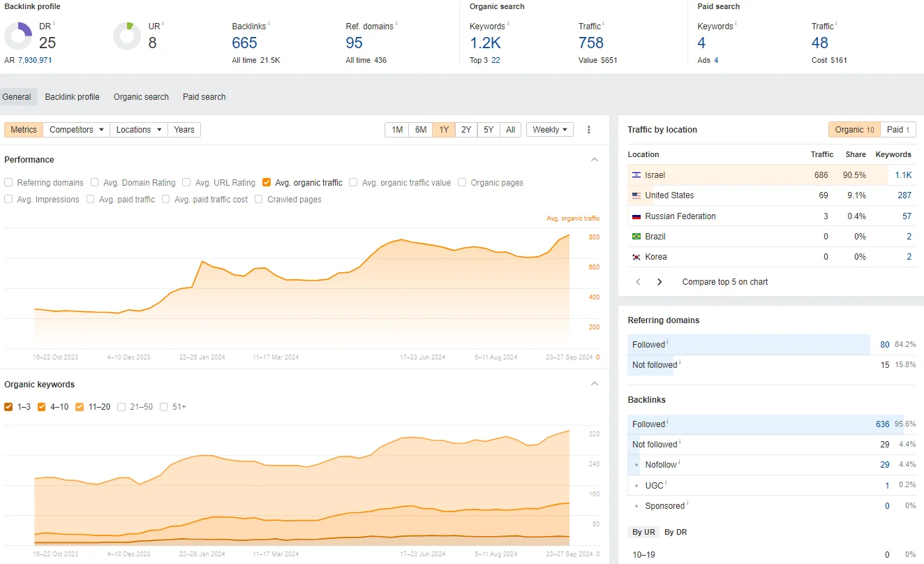Enable Avg. organic traffic value checkbox
The height and width of the screenshot is (564, 924).
[353, 182]
